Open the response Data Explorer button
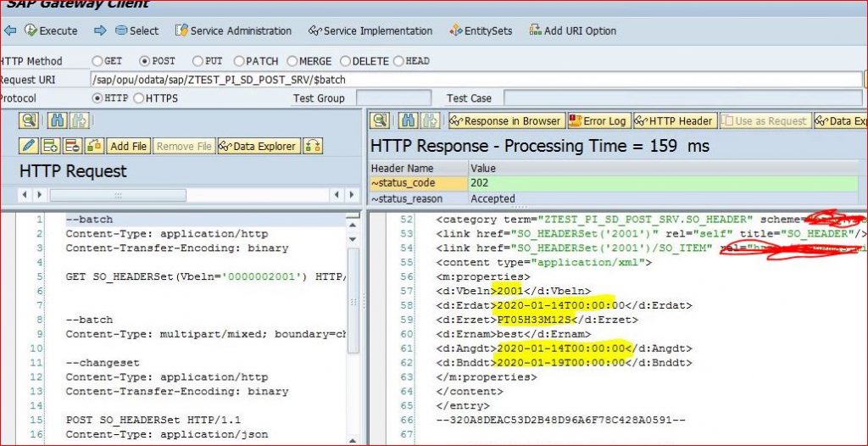This screenshot has width=868, height=446. click(841, 120)
